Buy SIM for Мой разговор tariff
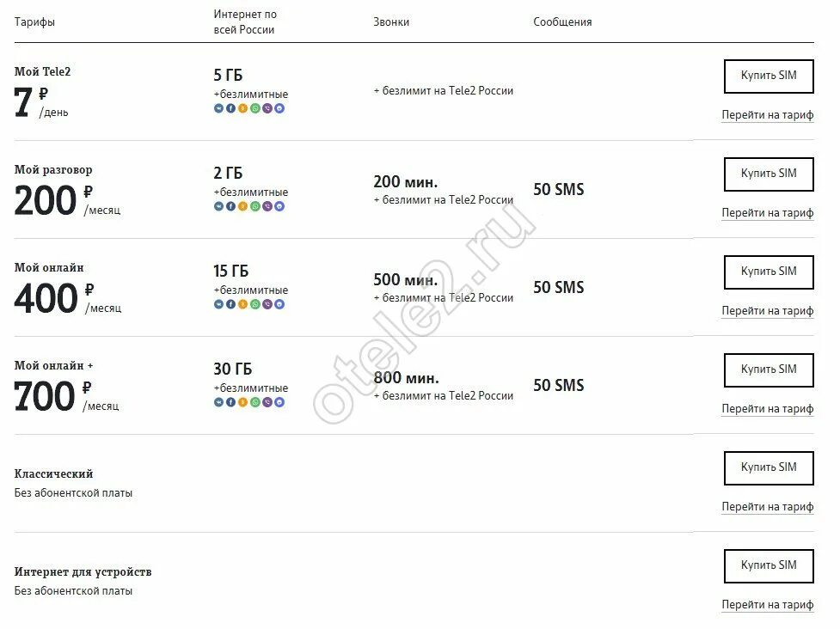This screenshot has height=629, width=840. click(769, 174)
